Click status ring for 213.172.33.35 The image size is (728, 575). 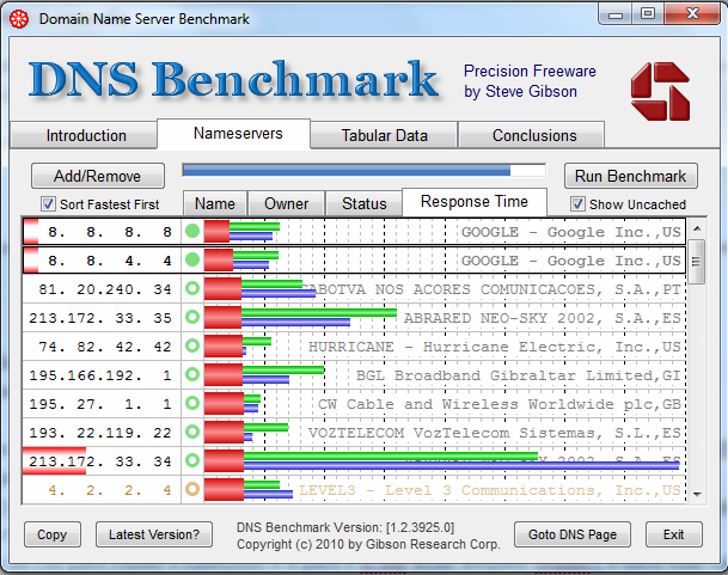pyautogui.click(x=192, y=317)
